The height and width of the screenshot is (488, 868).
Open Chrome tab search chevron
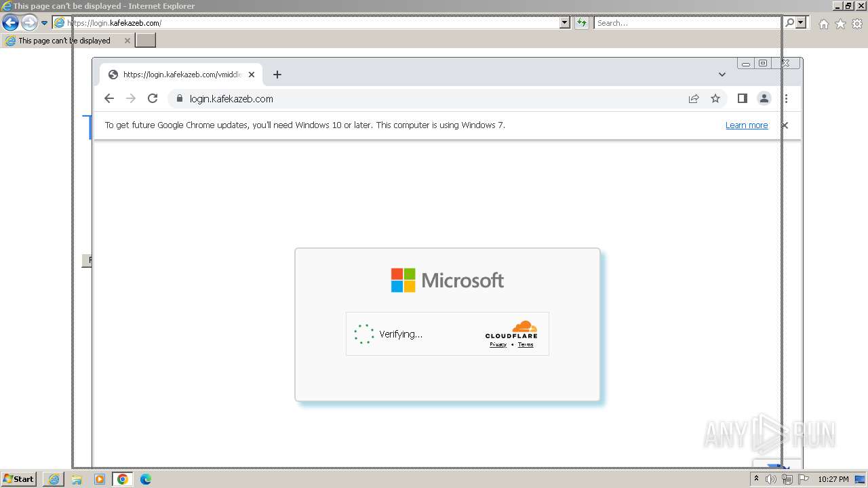tap(722, 75)
